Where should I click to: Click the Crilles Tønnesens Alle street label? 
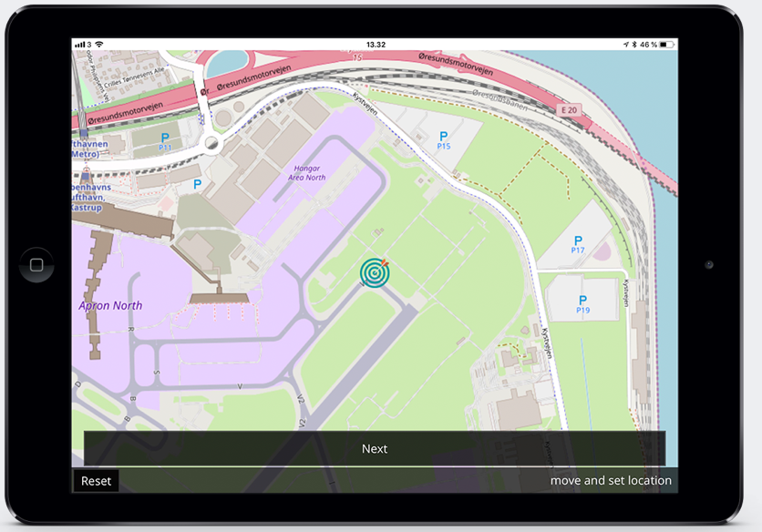[135, 77]
